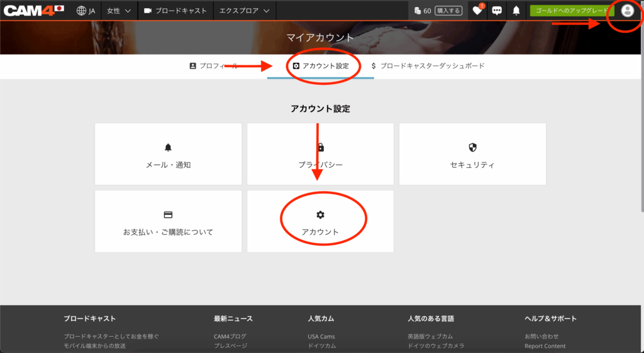Open the ドイツのウェブカメラ footer link
Screen dimensions: 644x353
click(436, 345)
